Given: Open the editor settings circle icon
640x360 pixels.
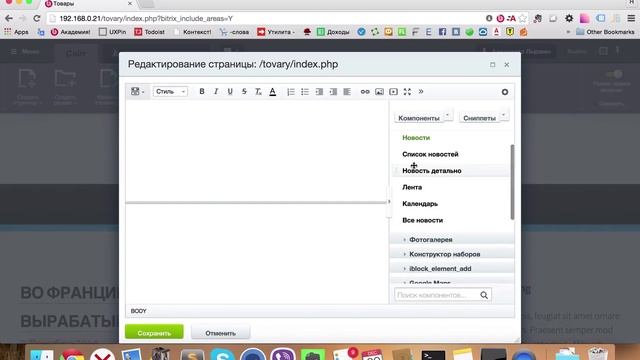Looking at the screenshot, I should pos(505,92).
